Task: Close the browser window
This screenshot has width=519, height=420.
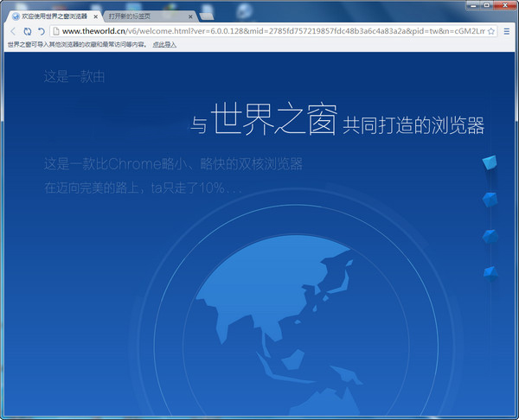Action: point(505,5)
